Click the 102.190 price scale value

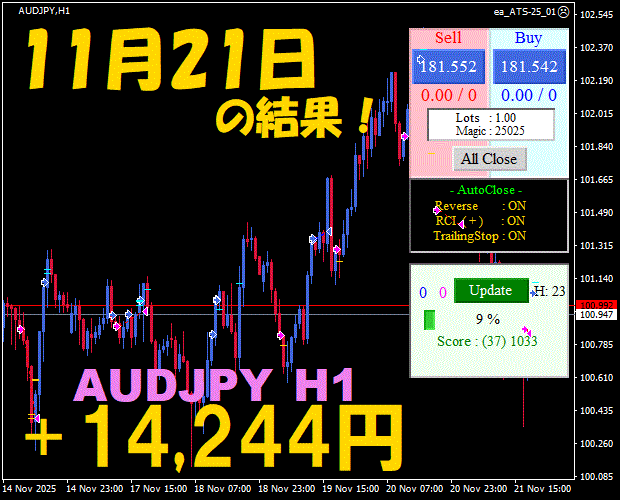pyautogui.click(x=596, y=81)
